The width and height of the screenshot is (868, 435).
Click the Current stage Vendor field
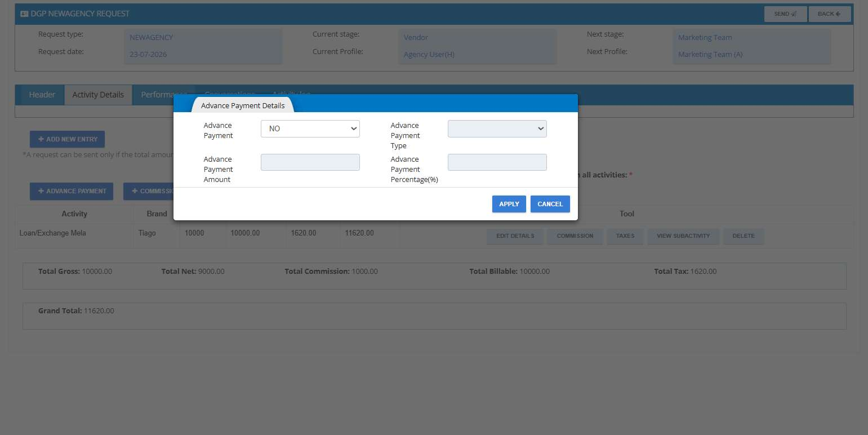click(478, 38)
